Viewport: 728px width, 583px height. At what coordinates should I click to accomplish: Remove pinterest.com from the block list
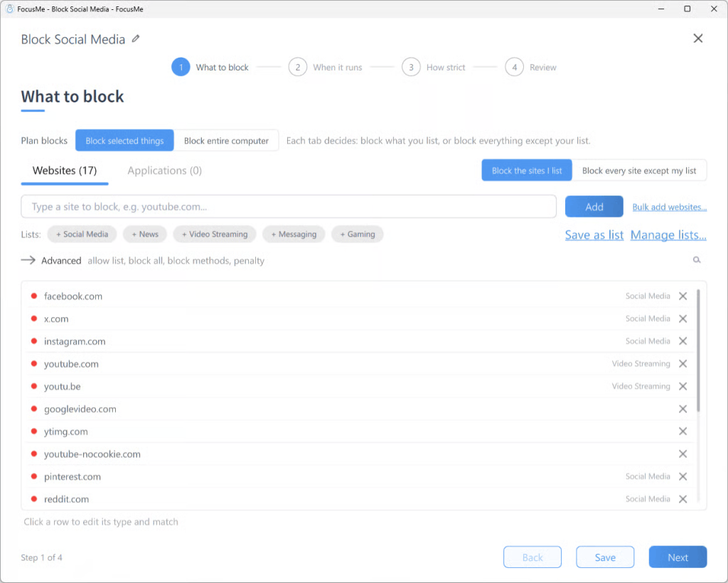[x=682, y=476]
